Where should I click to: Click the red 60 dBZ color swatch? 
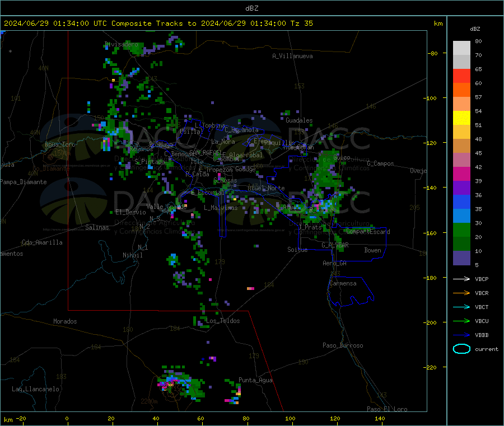461,76
